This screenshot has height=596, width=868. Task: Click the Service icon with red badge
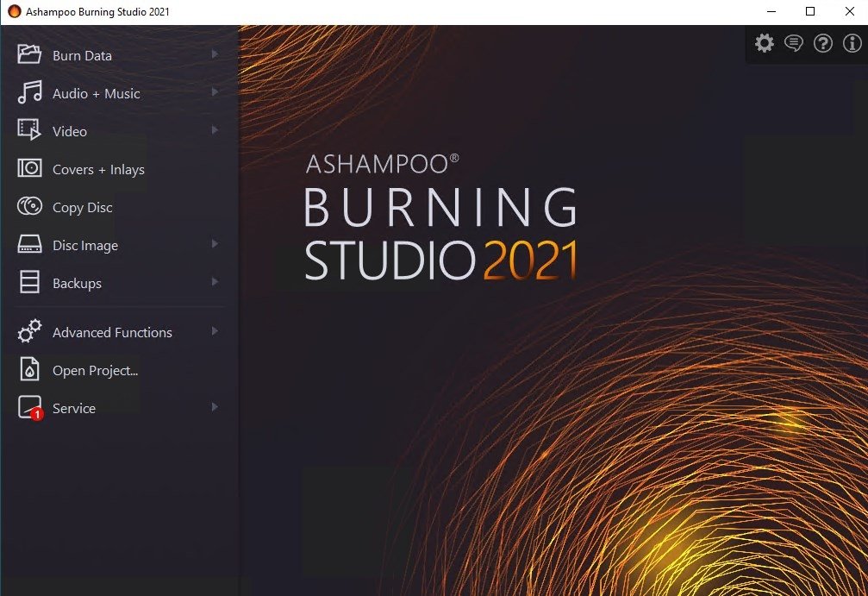[30, 408]
